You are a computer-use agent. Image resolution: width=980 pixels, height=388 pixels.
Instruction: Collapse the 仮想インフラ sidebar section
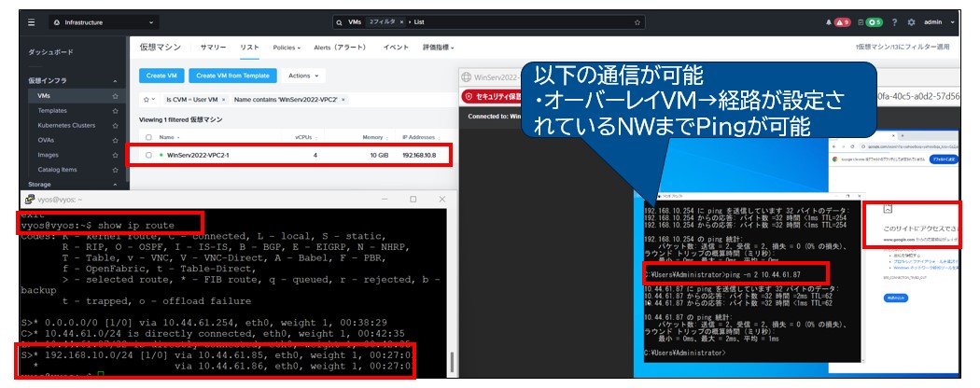pos(115,81)
